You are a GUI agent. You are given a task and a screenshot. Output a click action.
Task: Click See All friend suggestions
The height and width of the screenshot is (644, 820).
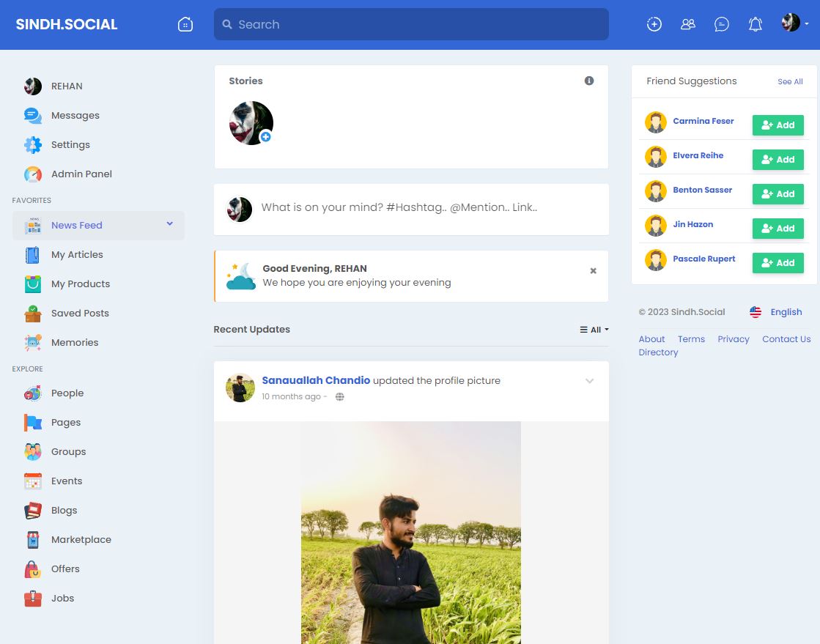[x=789, y=81]
